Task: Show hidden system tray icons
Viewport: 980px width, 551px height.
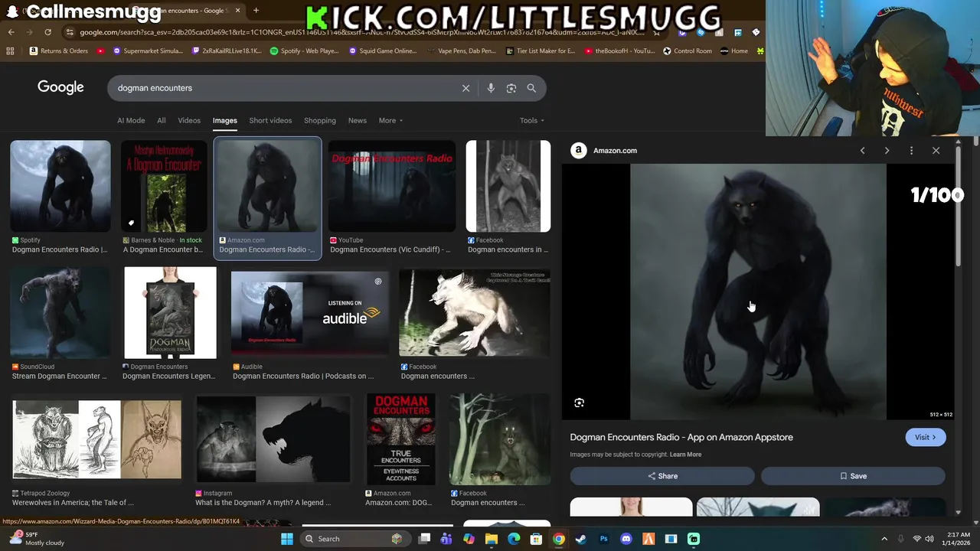Action: pos(884,539)
